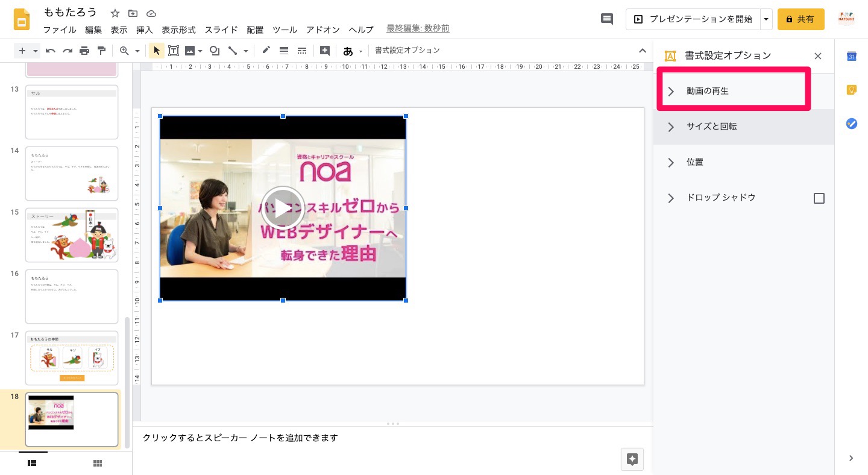Enable the ドロップ シャドウ checkbox
This screenshot has height=475, width=868.
coord(819,198)
